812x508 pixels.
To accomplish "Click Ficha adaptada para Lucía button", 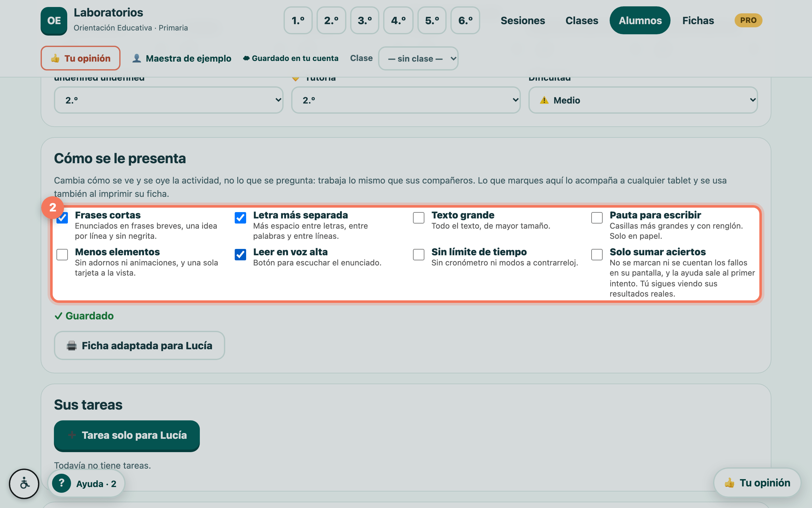I will coord(139,345).
